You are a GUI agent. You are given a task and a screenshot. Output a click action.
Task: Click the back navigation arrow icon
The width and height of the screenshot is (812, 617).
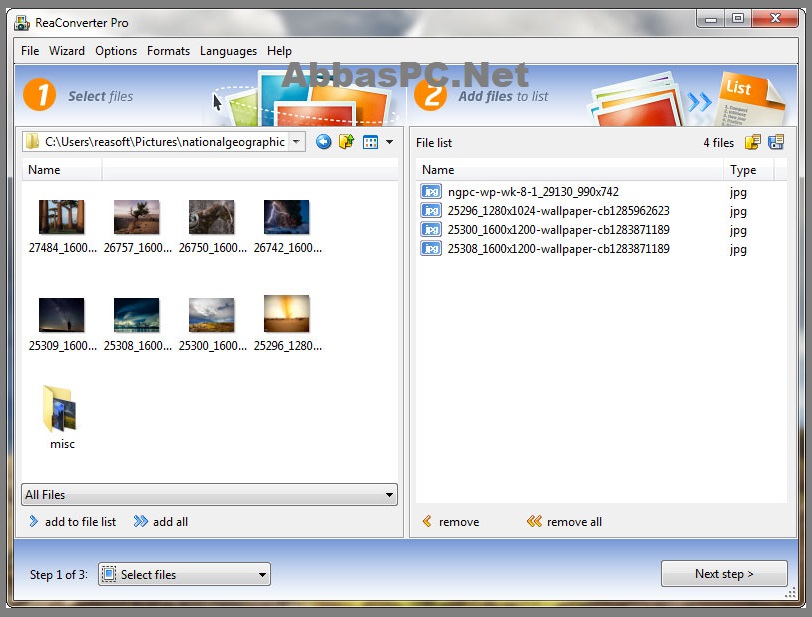[324, 141]
